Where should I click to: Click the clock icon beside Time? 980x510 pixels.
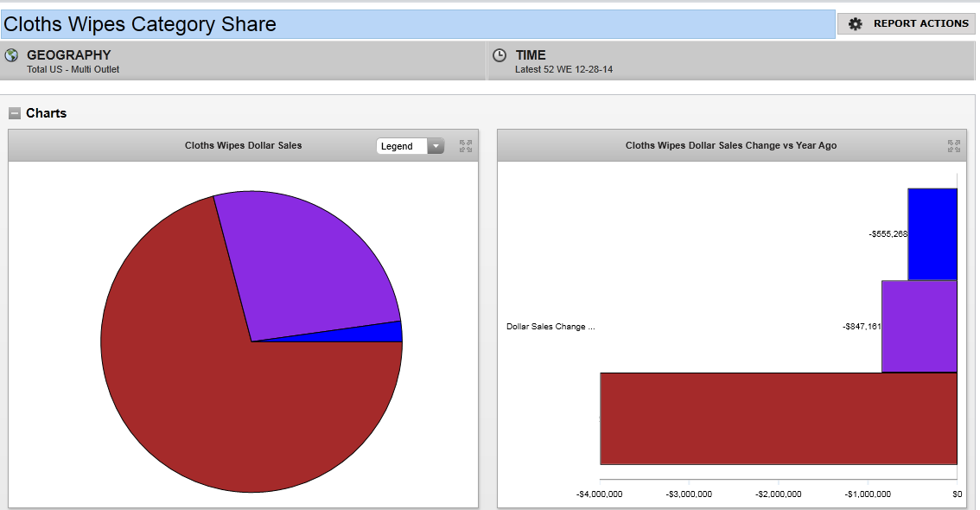tap(500, 55)
